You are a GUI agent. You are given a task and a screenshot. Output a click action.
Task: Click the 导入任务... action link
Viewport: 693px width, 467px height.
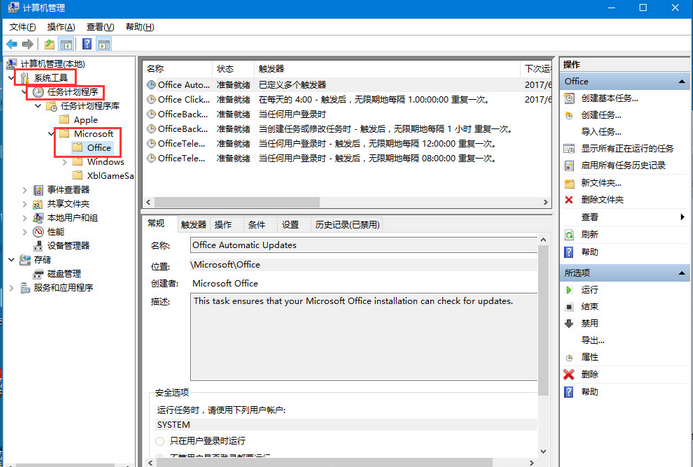[x=601, y=132]
